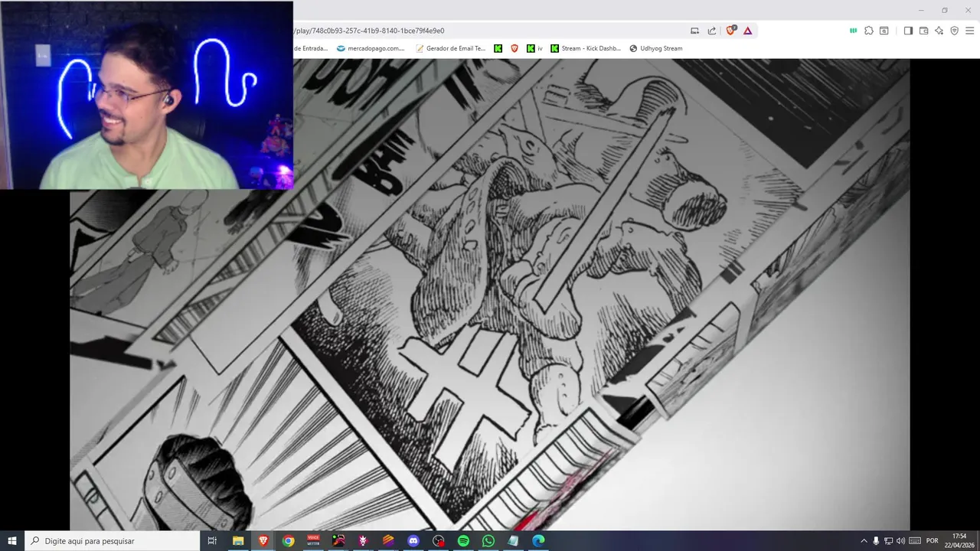This screenshot has height=551, width=980.
Task: Expand hidden system tray icons
Action: coord(864,541)
